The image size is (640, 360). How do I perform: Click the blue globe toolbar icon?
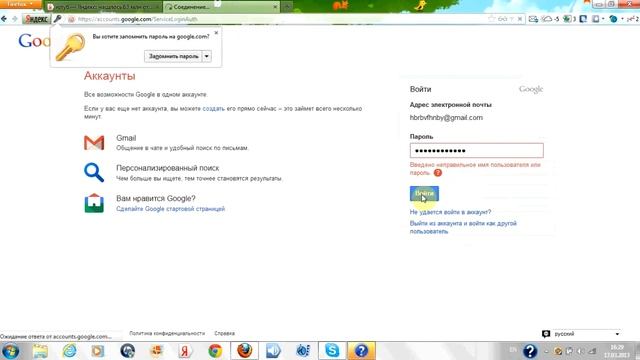click(x=613, y=19)
